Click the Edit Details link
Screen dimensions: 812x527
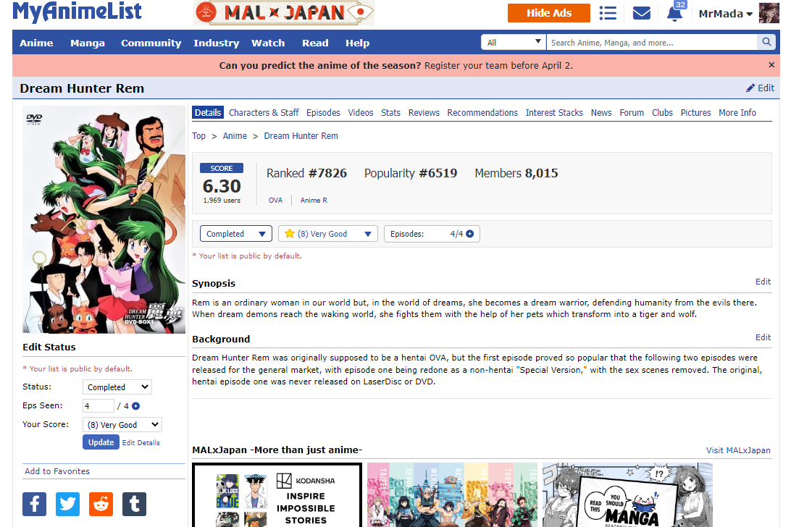[x=141, y=442]
